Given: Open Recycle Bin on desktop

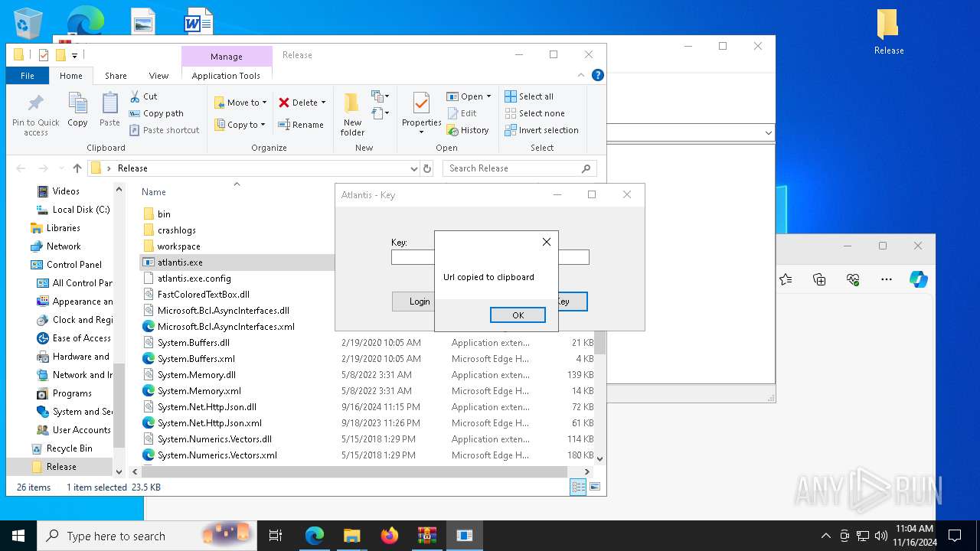Looking at the screenshot, I should 29,23.
